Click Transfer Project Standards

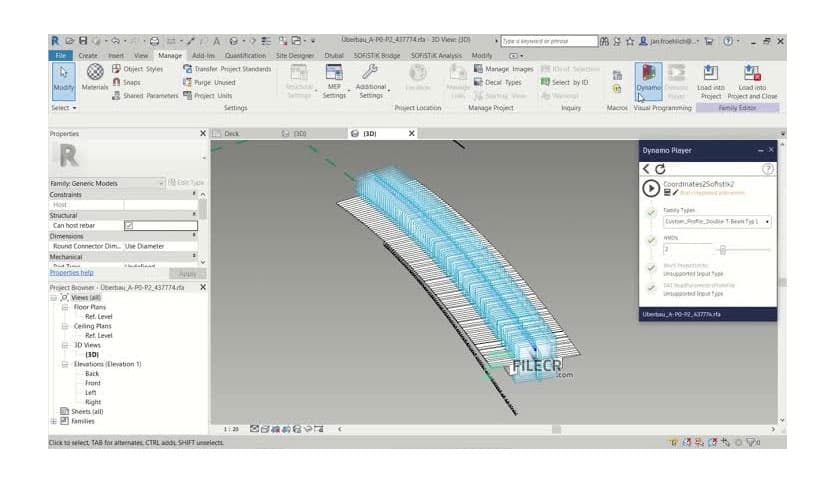coord(227,69)
